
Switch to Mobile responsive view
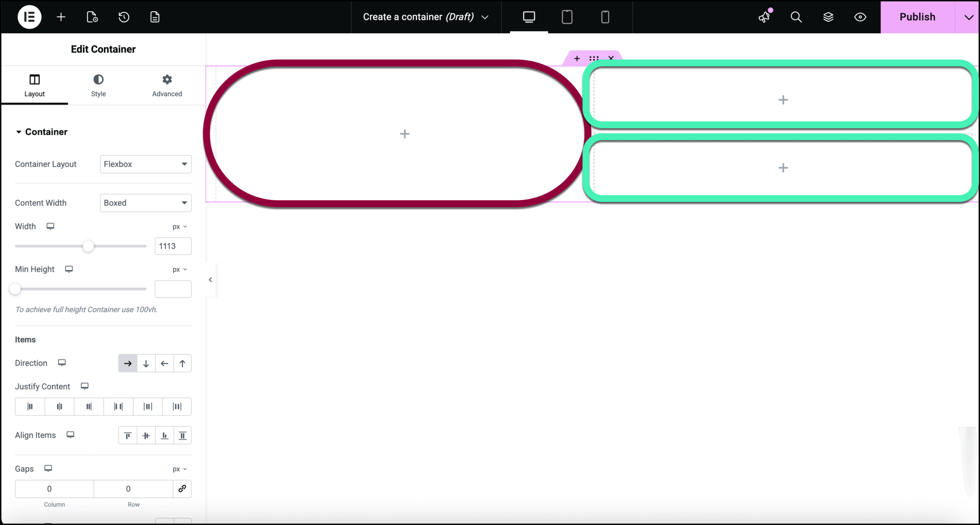pos(605,17)
